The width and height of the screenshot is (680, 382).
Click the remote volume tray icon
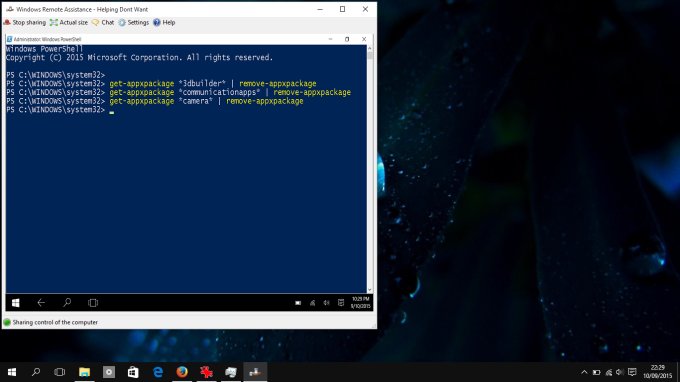[326, 303]
